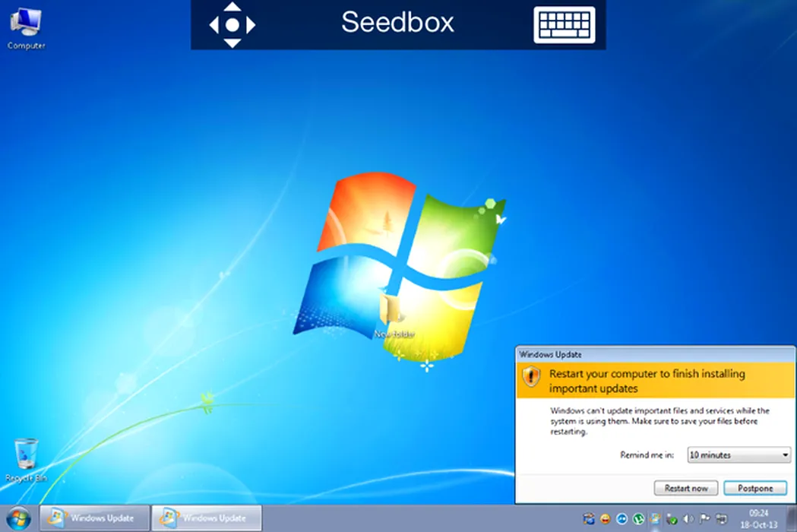797x532 pixels.
Task: Expand the 'Remind me in' 10 minutes dropdown
Action: (x=738, y=454)
